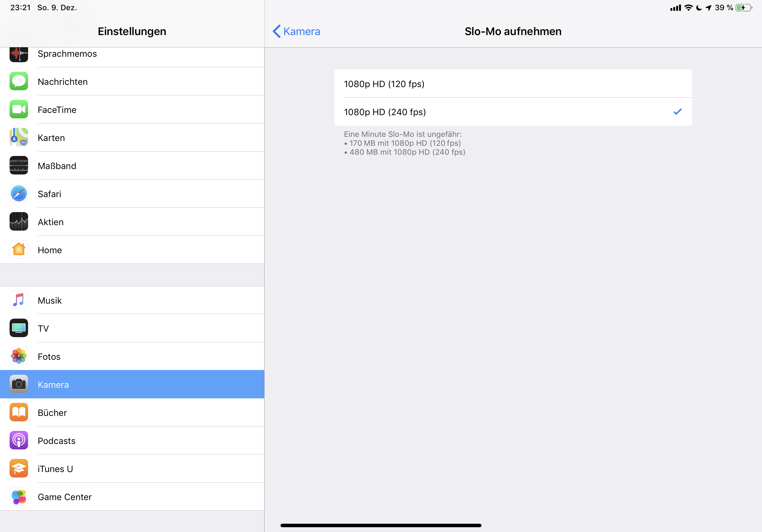Click the 23:21 clock in status bar

pyautogui.click(x=20, y=8)
